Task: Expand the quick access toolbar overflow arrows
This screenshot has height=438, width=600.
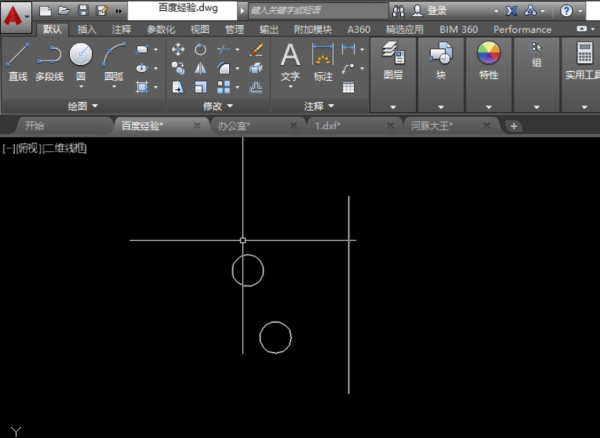Action: 119,11
